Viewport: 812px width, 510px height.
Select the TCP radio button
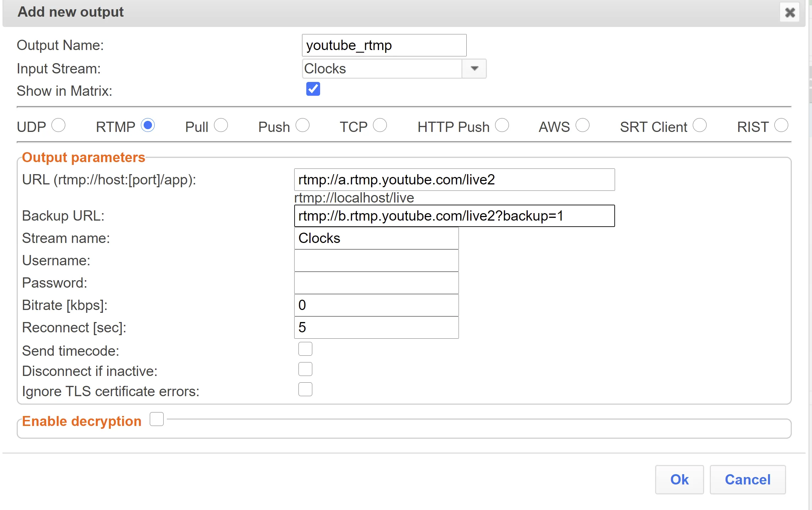click(x=380, y=125)
